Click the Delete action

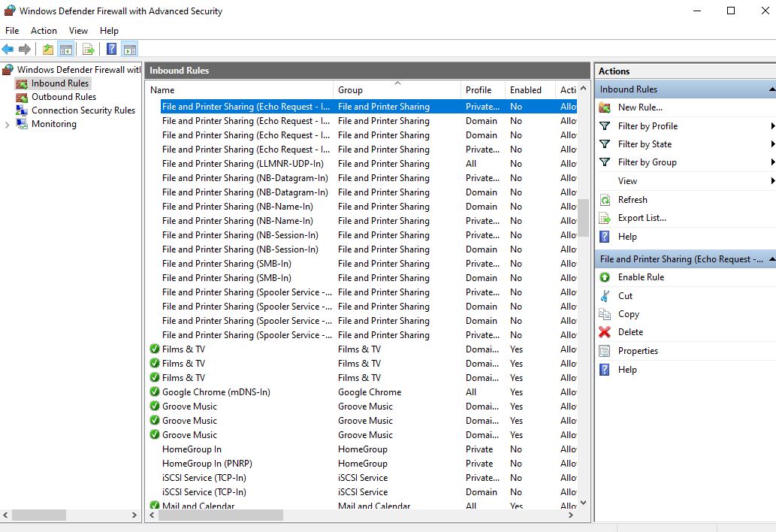click(630, 332)
